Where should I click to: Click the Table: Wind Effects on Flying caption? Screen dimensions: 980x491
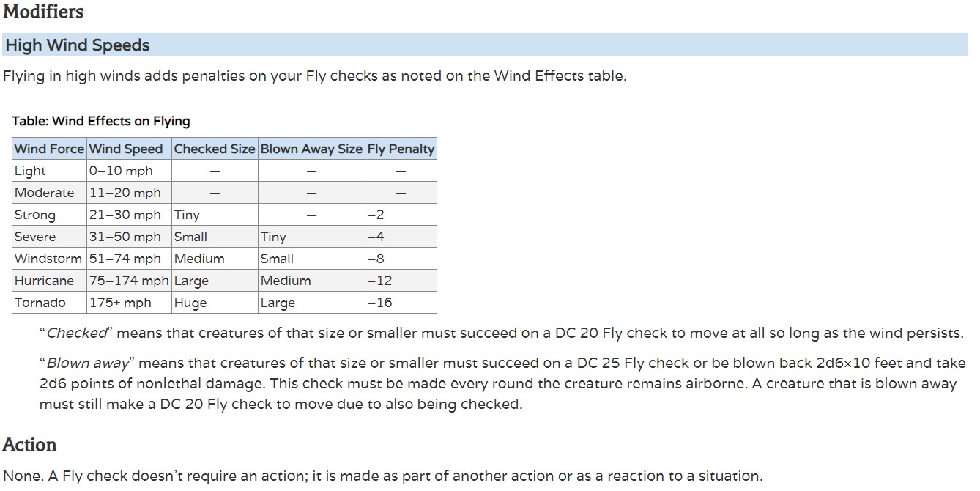101,121
